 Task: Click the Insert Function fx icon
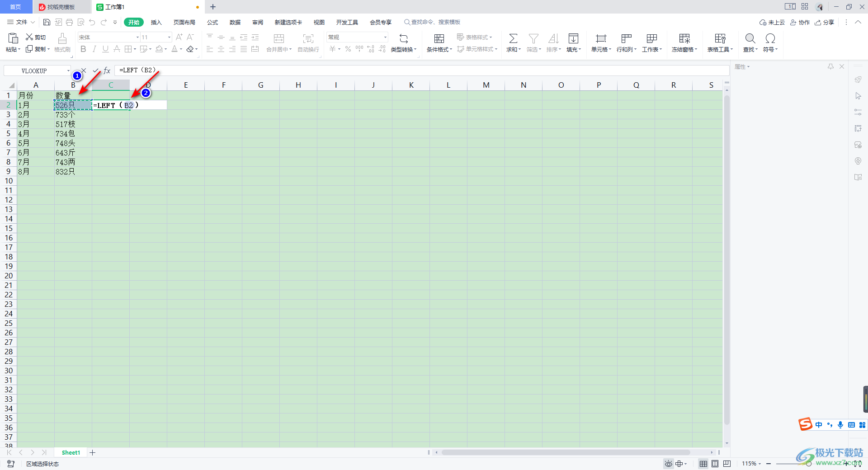(x=107, y=70)
